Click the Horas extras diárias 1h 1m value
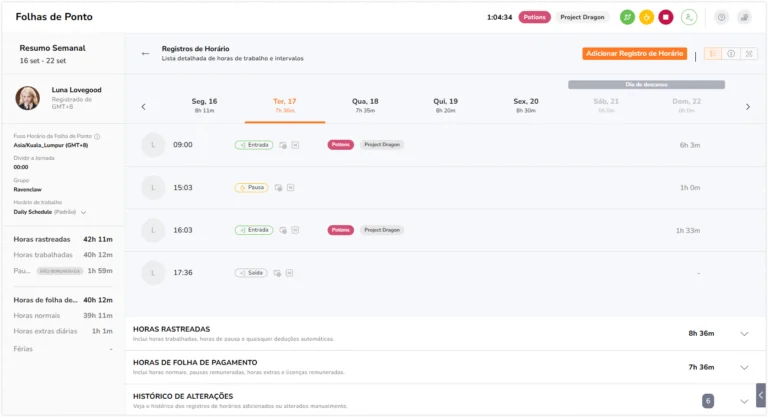Viewport: 768px width, 417px height. pyautogui.click(x=102, y=331)
